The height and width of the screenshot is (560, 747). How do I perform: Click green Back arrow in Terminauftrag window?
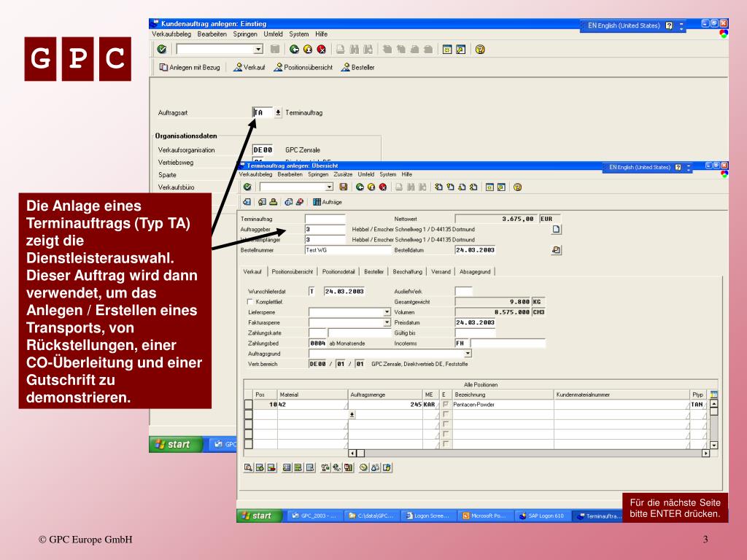click(x=360, y=187)
